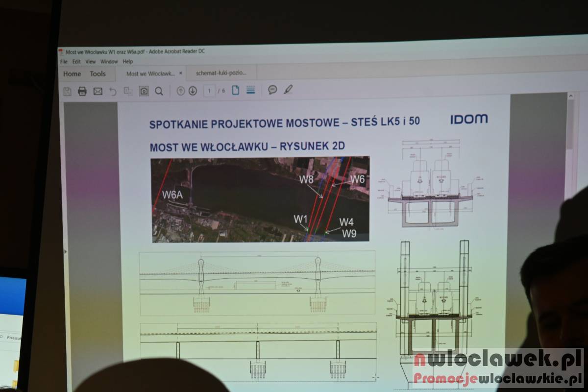This screenshot has height=392, width=588.
Task: Take a snapshot with camera tool
Action: coord(144,91)
